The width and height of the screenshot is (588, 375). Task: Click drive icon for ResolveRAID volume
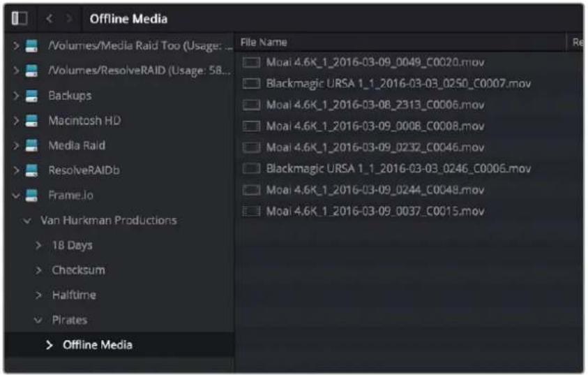tap(31, 71)
